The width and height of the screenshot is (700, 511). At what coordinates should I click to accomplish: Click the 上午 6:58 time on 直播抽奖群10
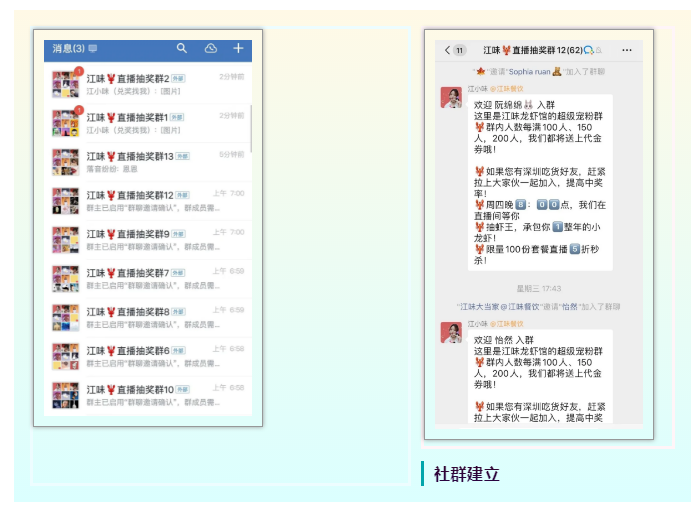tap(229, 388)
